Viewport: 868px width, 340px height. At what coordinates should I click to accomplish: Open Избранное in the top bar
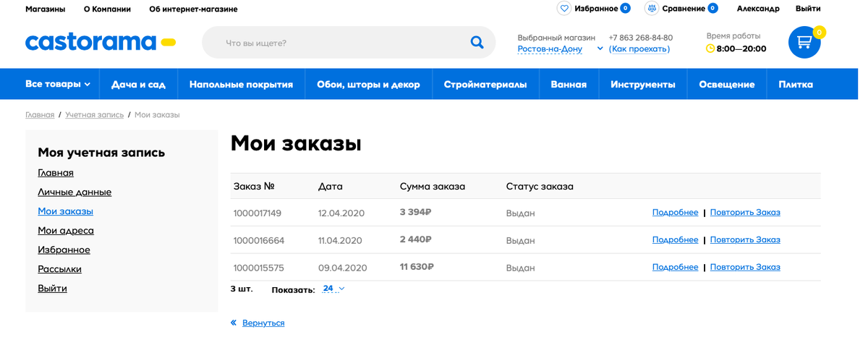coord(596,9)
